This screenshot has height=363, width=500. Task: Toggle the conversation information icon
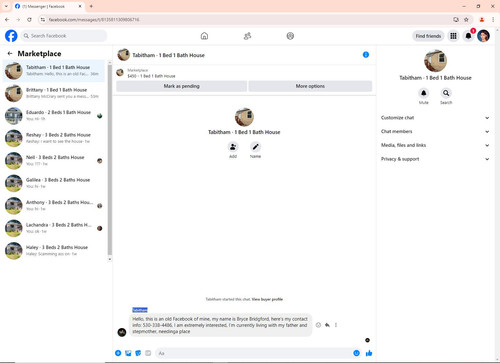[366, 55]
